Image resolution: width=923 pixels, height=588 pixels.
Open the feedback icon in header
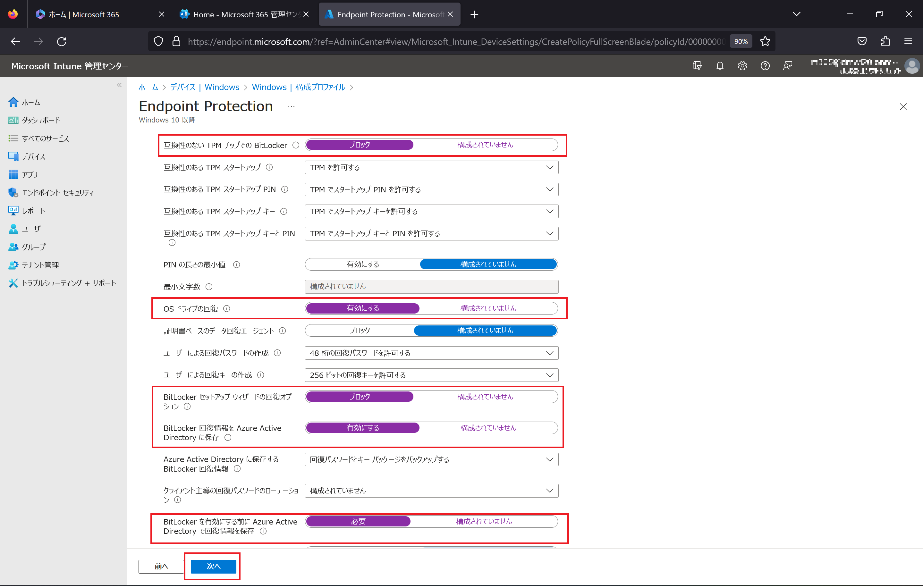click(788, 66)
